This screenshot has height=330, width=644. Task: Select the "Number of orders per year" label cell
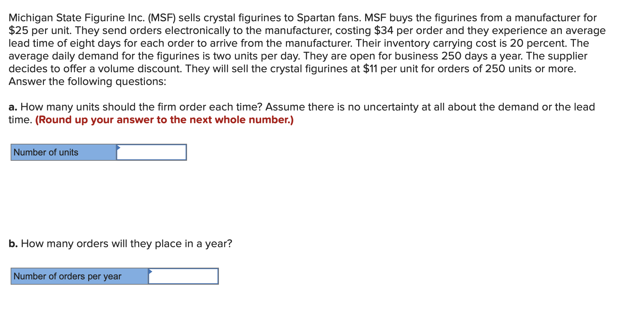(x=80, y=276)
